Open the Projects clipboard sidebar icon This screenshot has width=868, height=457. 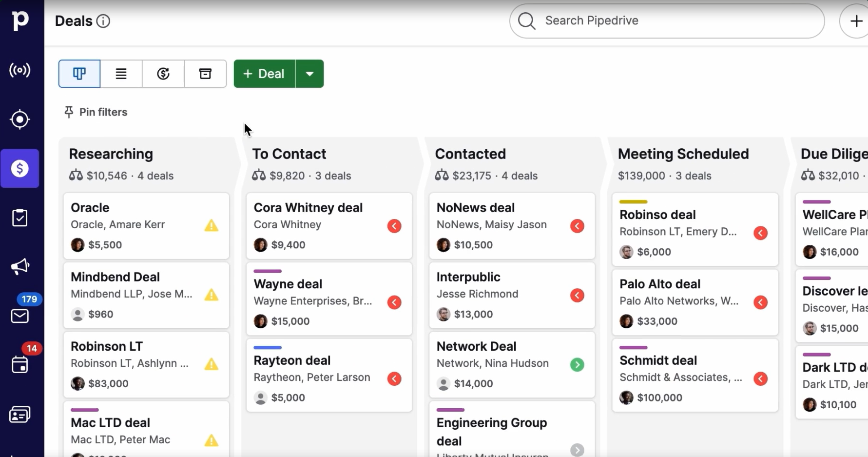[x=20, y=218]
